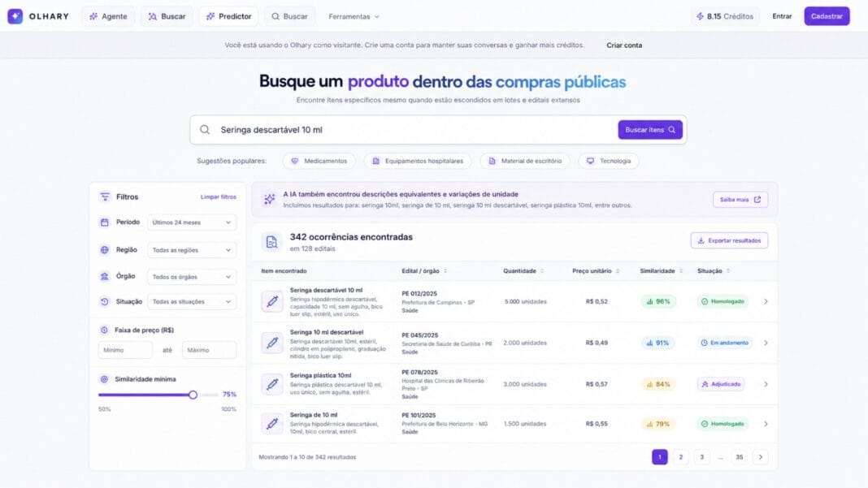
Task: Sort by Situação column
Action: (x=714, y=271)
